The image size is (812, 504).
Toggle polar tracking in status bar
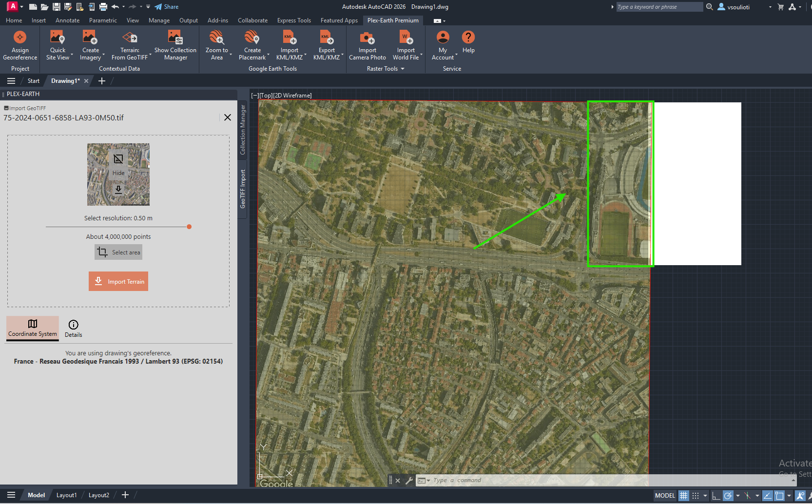pyautogui.click(x=728, y=496)
